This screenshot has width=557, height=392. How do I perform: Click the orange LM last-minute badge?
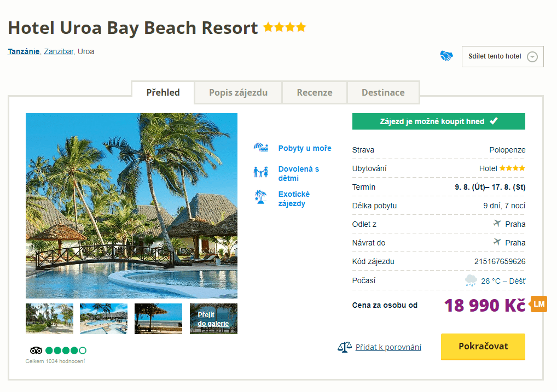click(538, 304)
